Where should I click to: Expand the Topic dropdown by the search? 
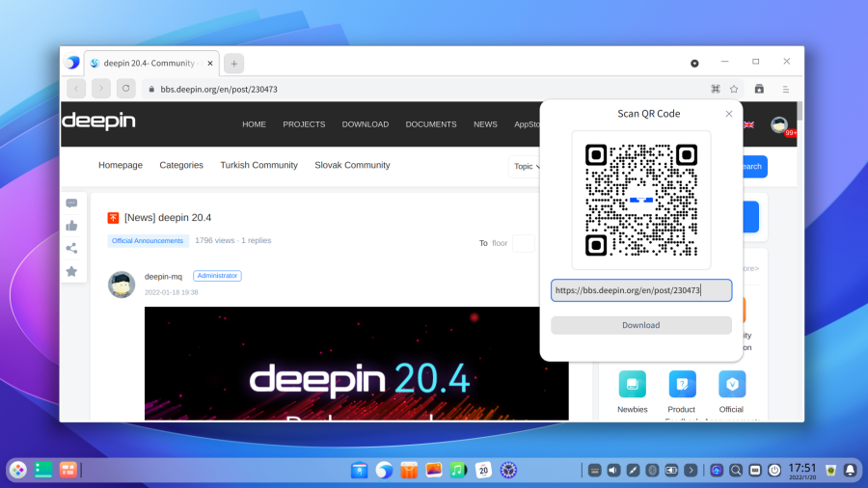tap(525, 166)
